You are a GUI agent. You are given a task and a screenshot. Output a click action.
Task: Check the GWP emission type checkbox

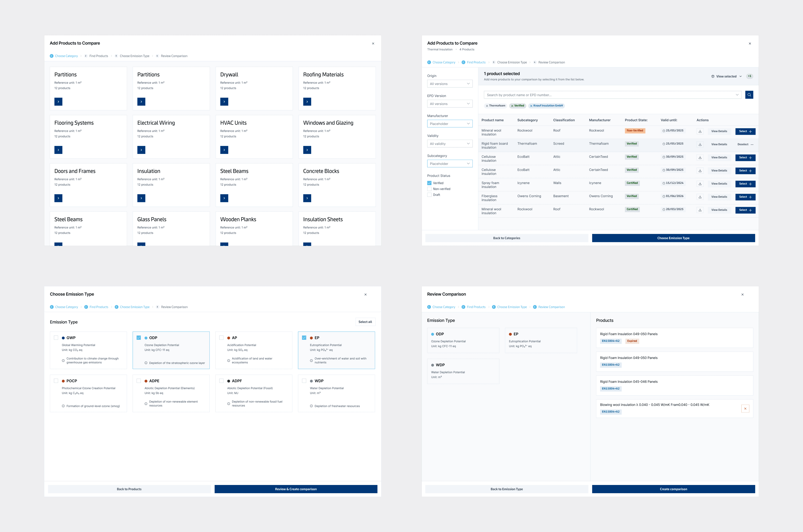coord(56,338)
